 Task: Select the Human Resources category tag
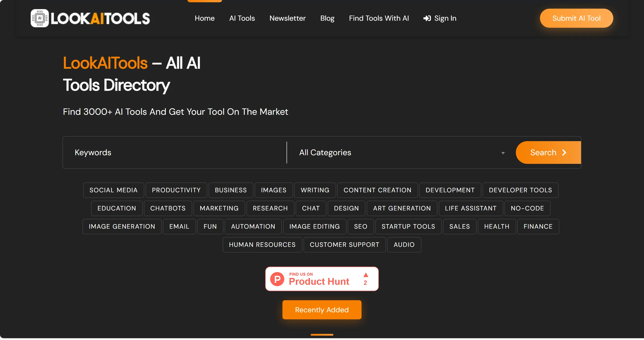(x=262, y=245)
